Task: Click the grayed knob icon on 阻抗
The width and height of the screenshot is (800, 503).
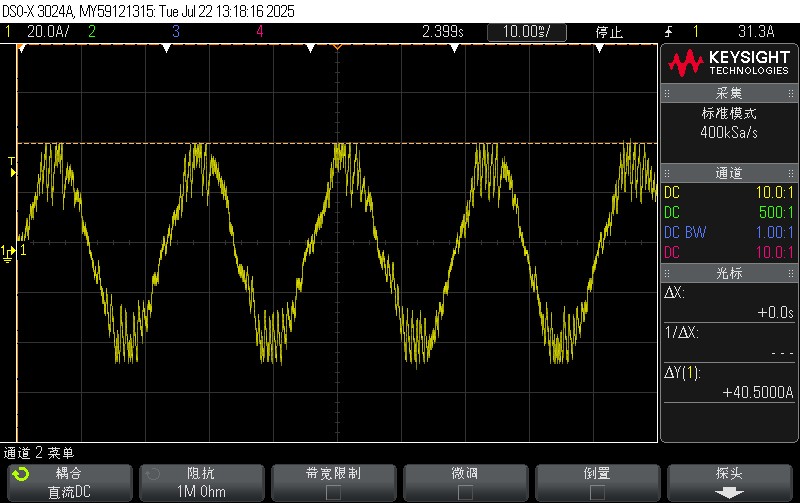Action: 151,474
